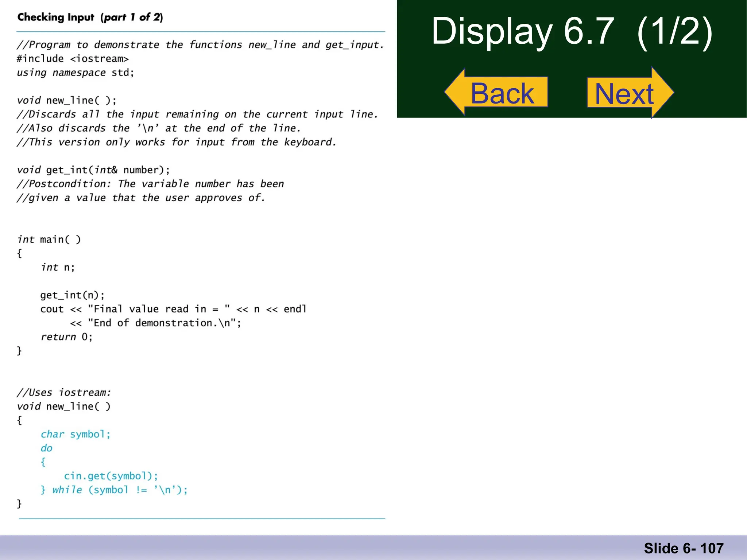This screenshot has width=747, height=560.
Task: Click the 'using namespace std;' line
Action: click(76, 73)
